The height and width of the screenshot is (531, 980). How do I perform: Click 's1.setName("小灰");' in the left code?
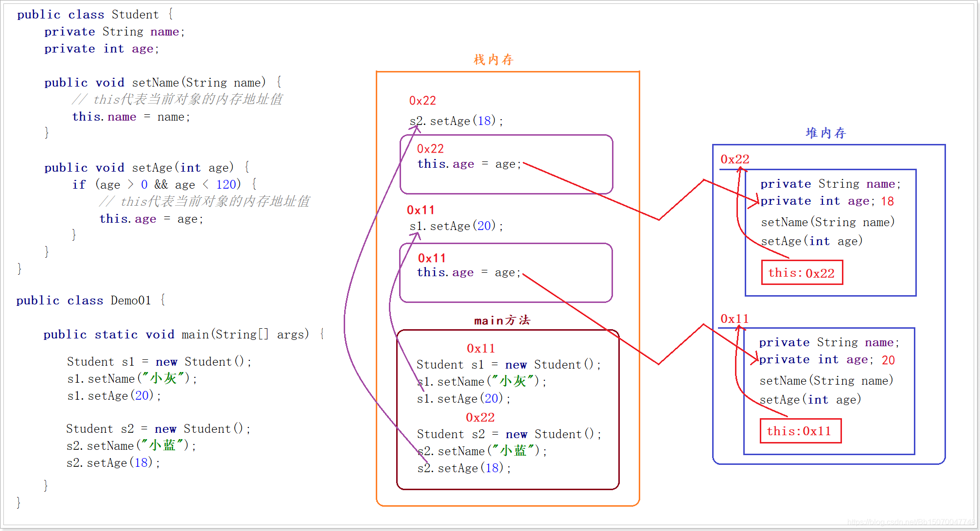point(132,379)
